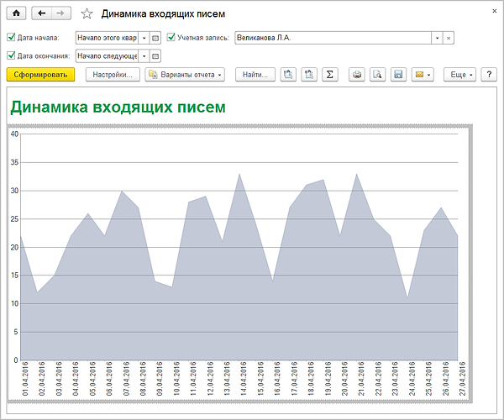Click the Сформировать button
Viewport: 504px width, 420px height.
[40, 75]
